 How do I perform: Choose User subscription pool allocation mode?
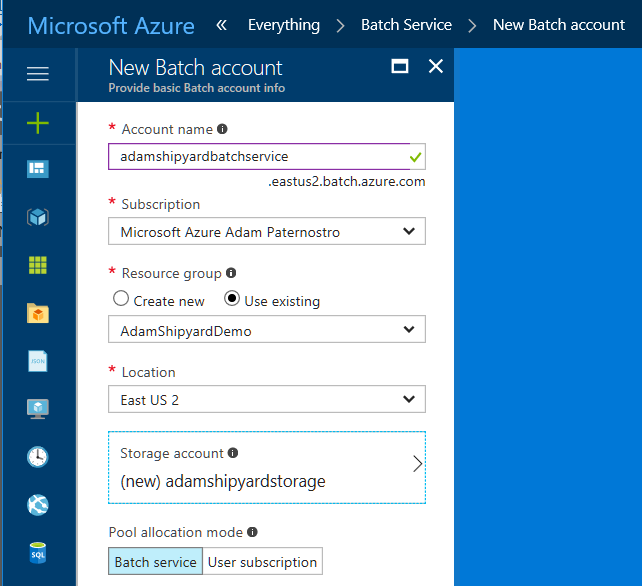(262, 561)
